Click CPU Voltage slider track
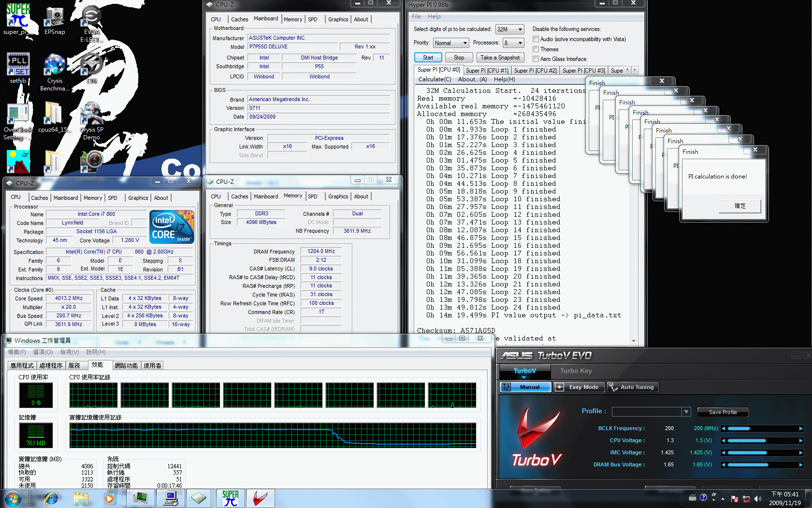812x508 pixels. [762, 441]
